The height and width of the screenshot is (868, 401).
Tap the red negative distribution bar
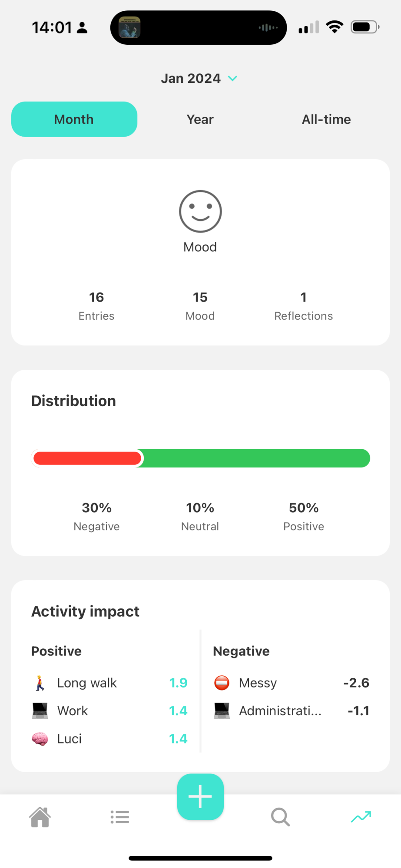tap(87, 458)
